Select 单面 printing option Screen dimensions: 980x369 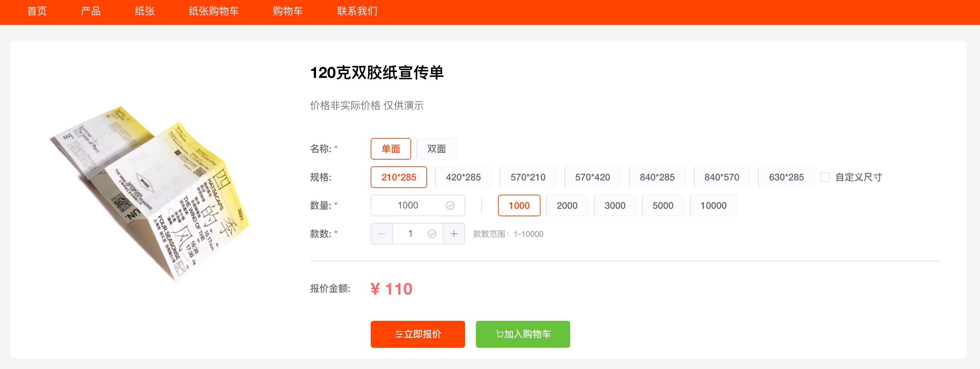point(390,149)
